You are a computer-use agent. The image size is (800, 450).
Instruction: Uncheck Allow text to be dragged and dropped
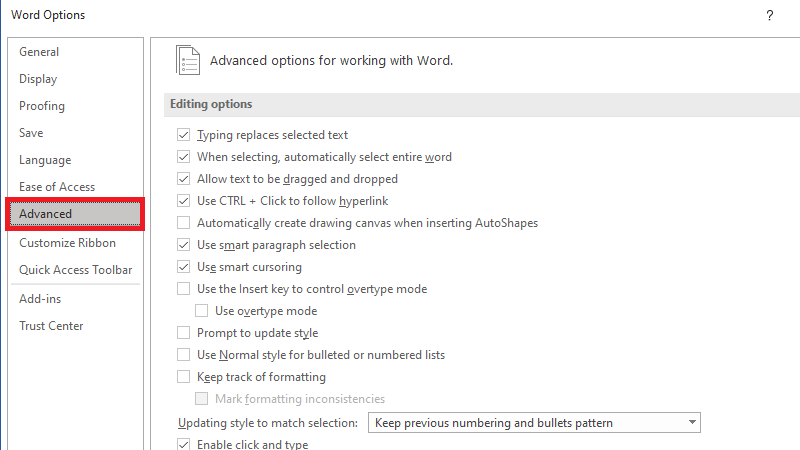coord(183,179)
